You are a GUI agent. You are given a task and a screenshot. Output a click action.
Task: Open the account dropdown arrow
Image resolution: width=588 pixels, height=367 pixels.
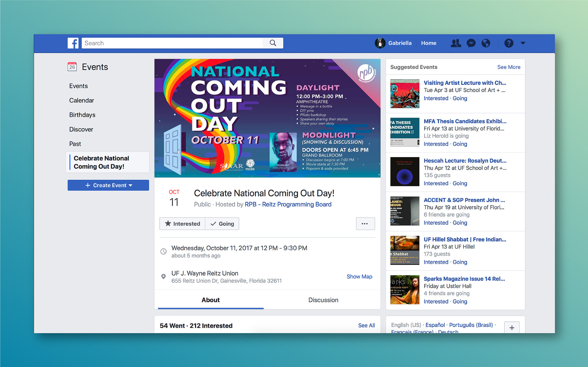click(x=523, y=43)
